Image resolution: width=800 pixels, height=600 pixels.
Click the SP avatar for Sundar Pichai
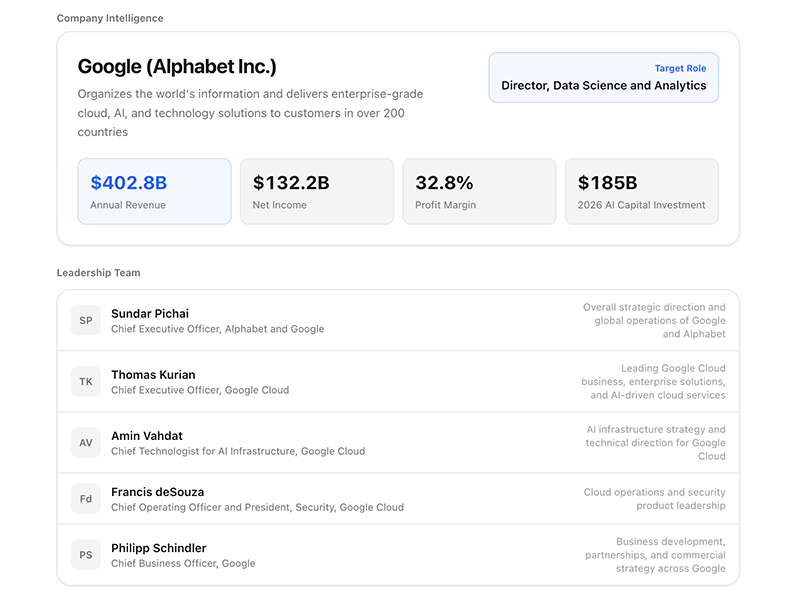pos(86,320)
